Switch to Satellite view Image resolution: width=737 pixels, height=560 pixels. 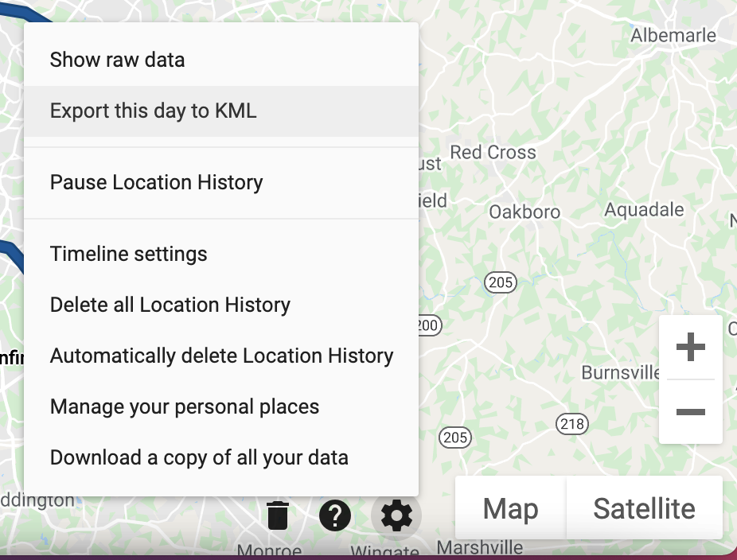click(x=644, y=507)
